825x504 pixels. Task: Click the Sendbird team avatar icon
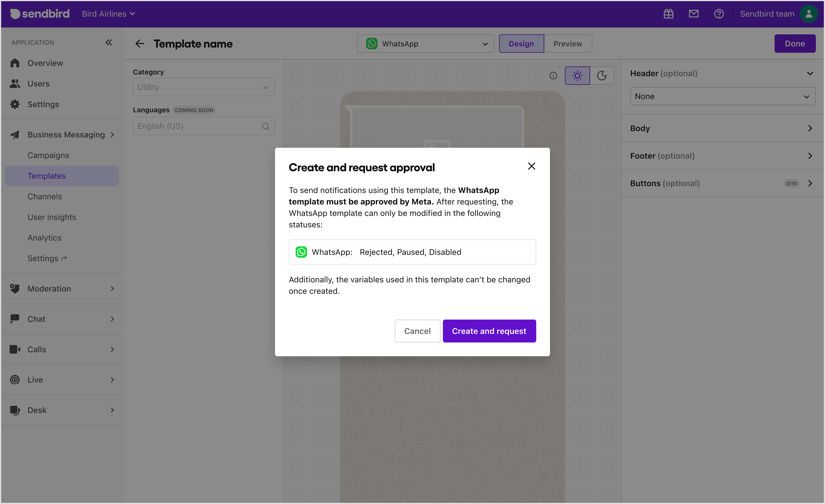[809, 14]
